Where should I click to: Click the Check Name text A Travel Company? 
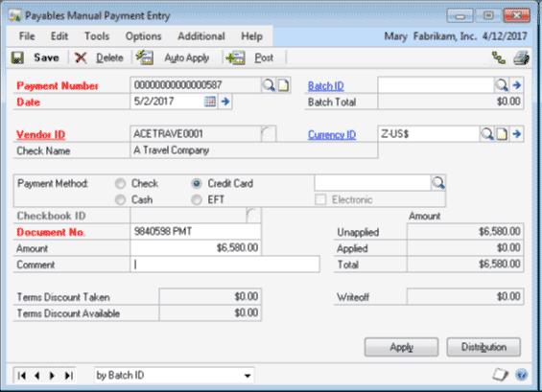point(172,150)
